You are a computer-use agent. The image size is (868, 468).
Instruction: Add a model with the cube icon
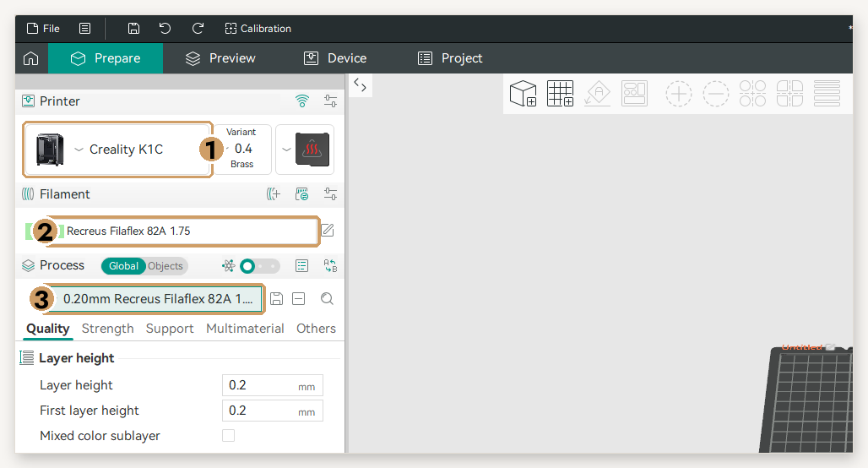click(x=524, y=94)
